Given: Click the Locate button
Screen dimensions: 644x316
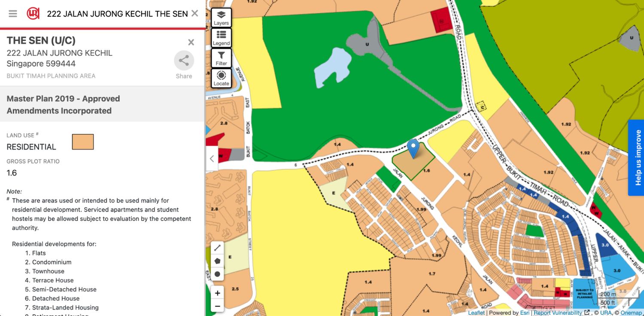Looking at the screenshot, I should pos(221,78).
